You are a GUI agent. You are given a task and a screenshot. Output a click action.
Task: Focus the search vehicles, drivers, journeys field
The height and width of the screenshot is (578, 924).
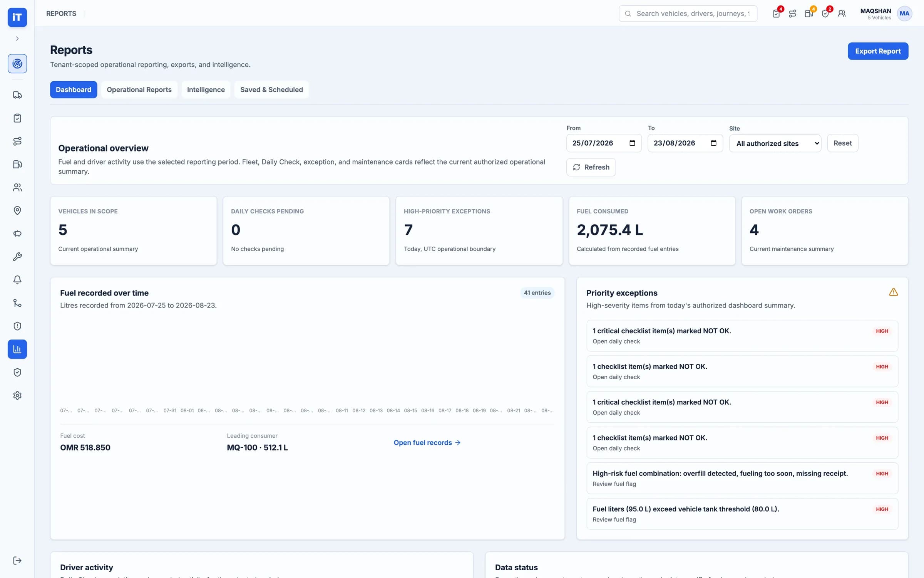(688, 13)
